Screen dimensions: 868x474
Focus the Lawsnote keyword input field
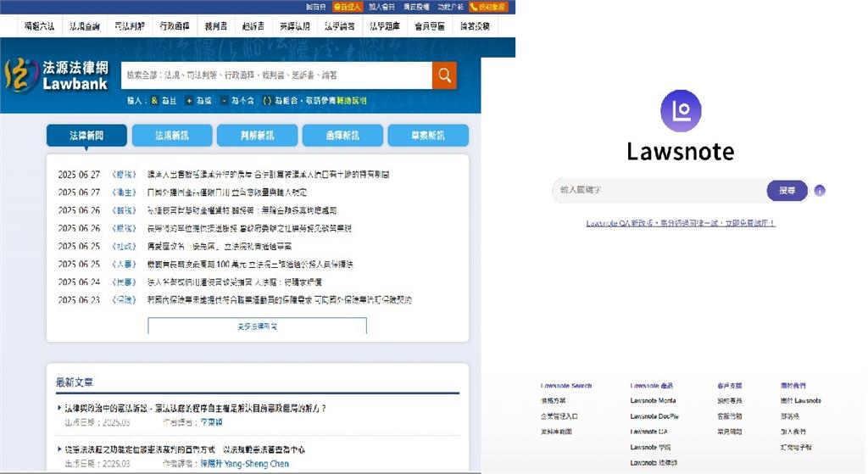[x=659, y=190]
